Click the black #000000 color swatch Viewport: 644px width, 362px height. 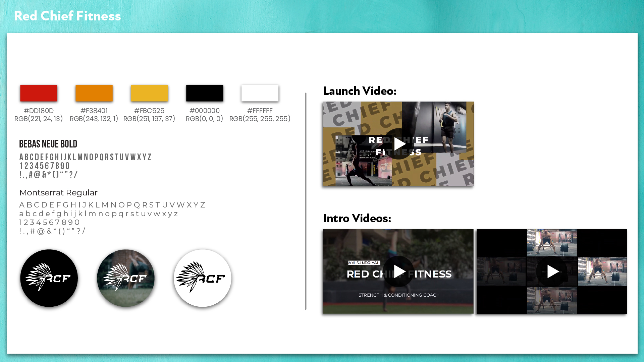pyautogui.click(x=205, y=93)
